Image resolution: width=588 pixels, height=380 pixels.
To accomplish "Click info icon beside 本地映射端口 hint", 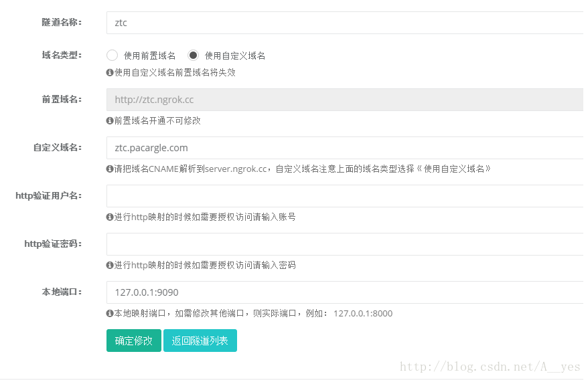I will (x=110, y=313).
